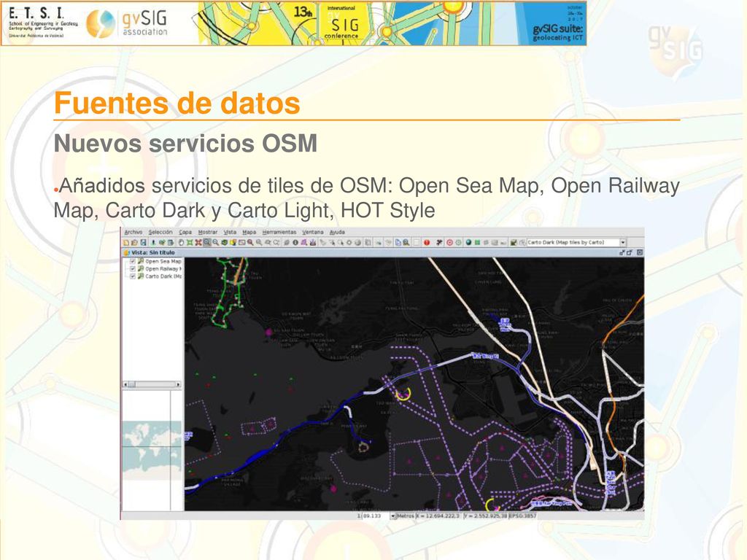Click the Carto Dark tile service combo box

point(576,242)
